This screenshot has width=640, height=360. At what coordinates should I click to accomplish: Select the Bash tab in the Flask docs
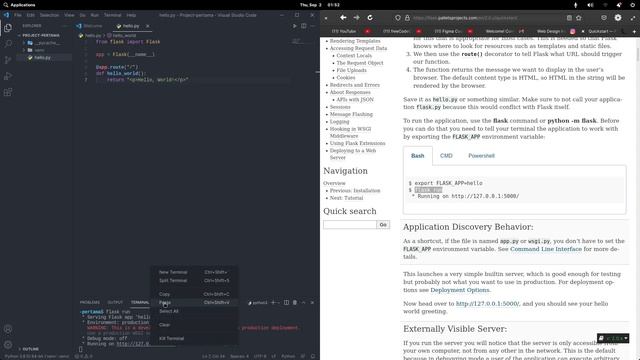tap(418, 156)
